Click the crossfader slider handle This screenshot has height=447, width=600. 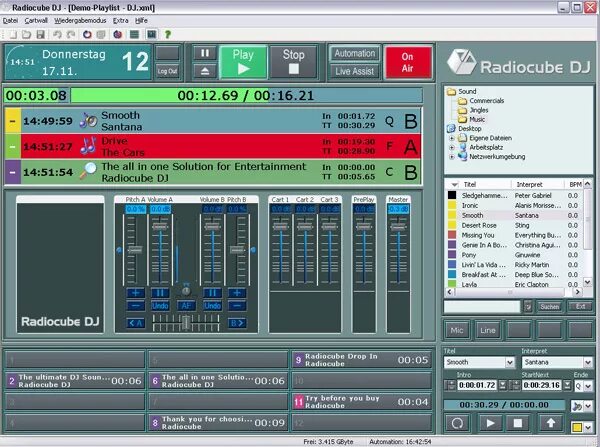point(186,323)
